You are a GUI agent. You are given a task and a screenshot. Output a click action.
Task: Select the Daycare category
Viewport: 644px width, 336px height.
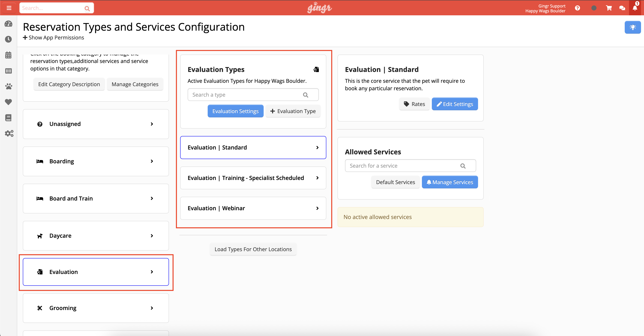coord(96,236)
